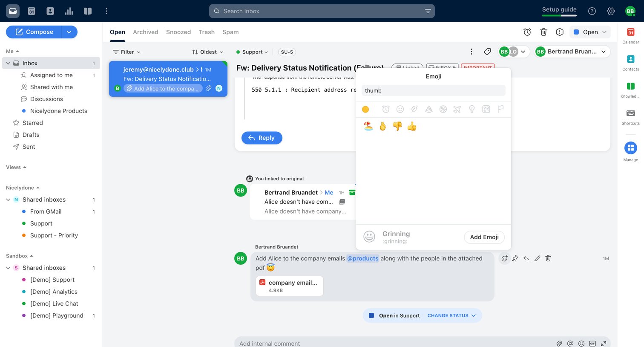
Task: Open the Compose dropdown arrow
Action: (69, 32)
